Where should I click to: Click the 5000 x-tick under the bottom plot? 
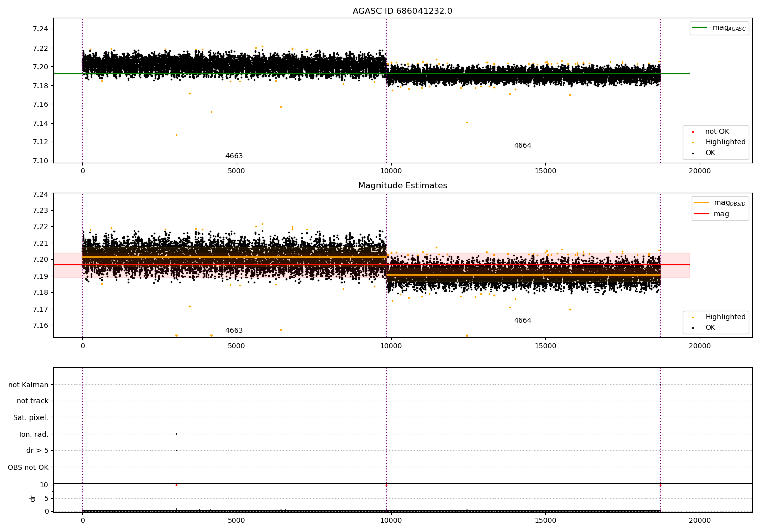pyautogui.click(x=236, y=521)
